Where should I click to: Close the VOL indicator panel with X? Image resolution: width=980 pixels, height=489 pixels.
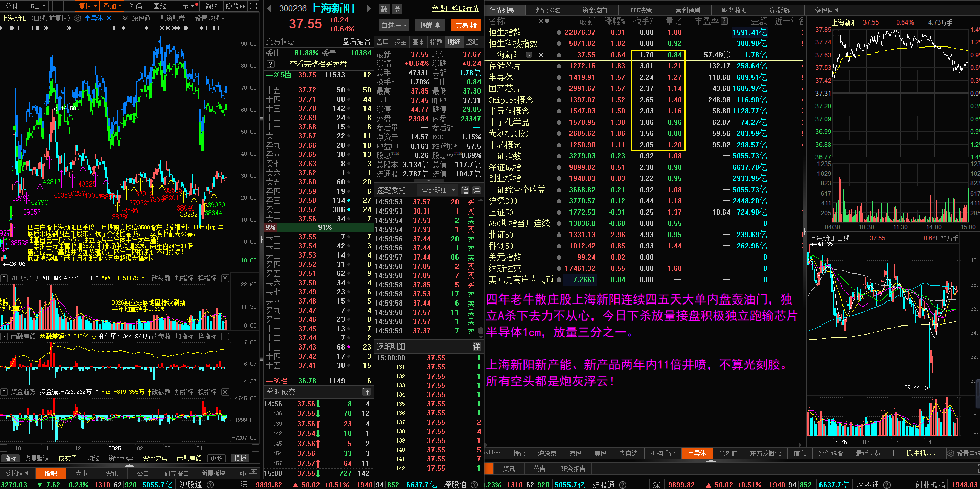click(225, 278)
